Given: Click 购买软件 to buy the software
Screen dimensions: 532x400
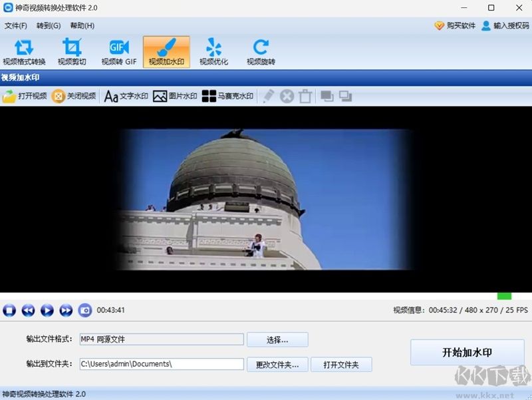Looking at the screenshot, I should coord(455,26).
